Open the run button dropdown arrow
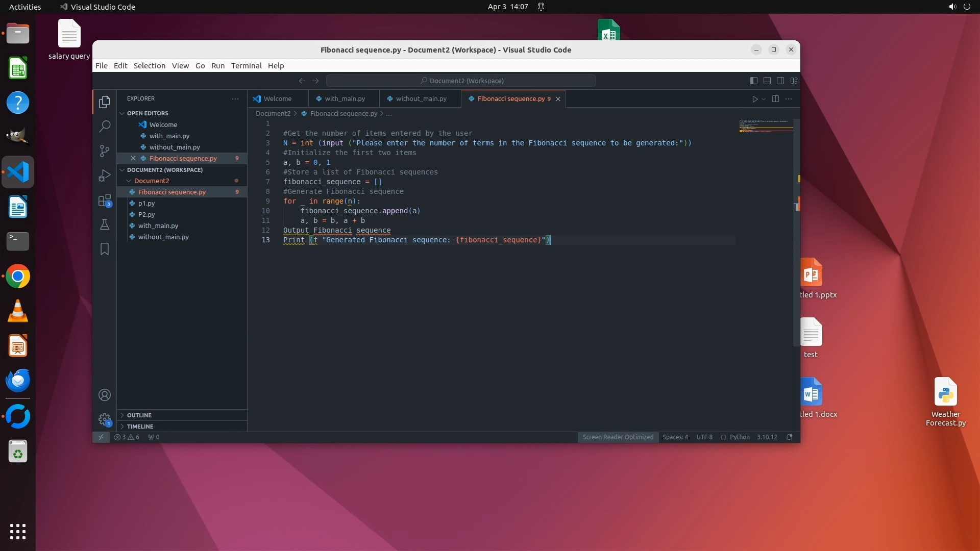 pos(764,99)
